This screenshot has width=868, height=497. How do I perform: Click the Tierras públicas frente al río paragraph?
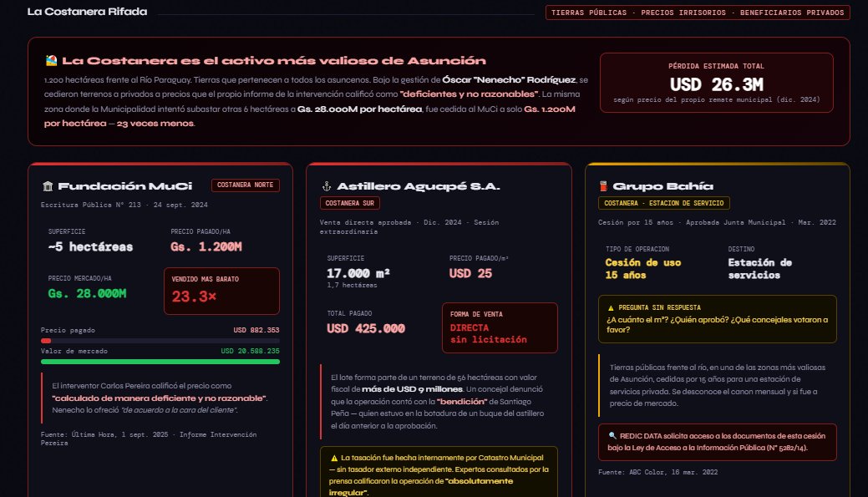[x=718, y=385]
